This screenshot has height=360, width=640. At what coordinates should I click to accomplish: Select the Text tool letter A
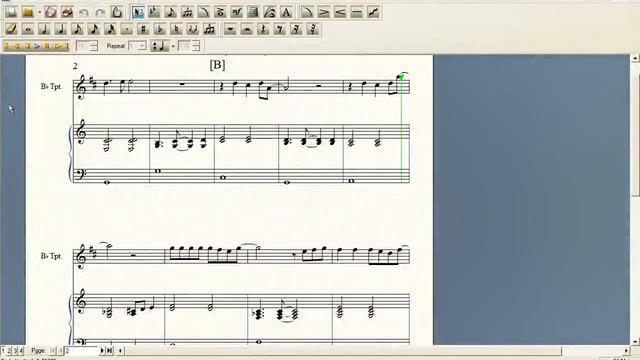(x=287, y=12)
